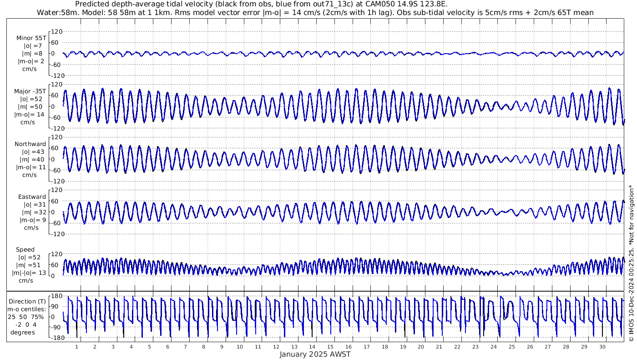The image size is (637, 364).
Task: Select the 'Speed' panel label
Action: coord(25,250)
